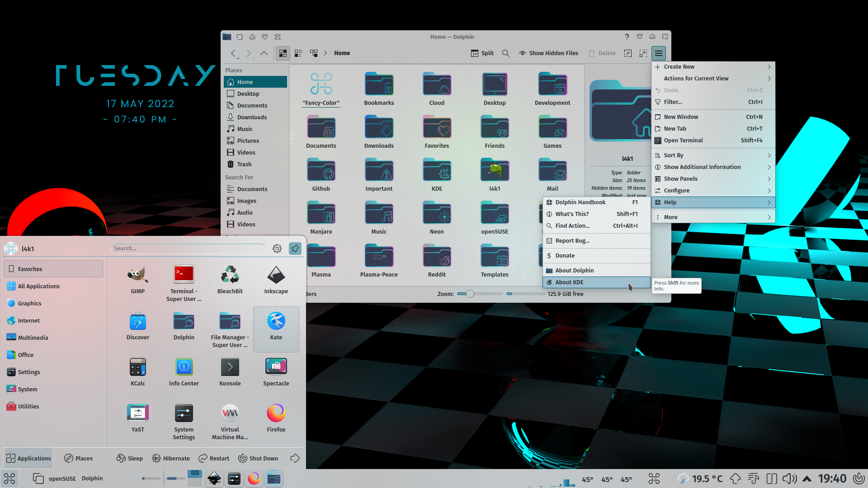Image resolution: width=868 pixels, height=488 pixels.
Task: Toggle the launcher pin button
Action: pos(295,249)
